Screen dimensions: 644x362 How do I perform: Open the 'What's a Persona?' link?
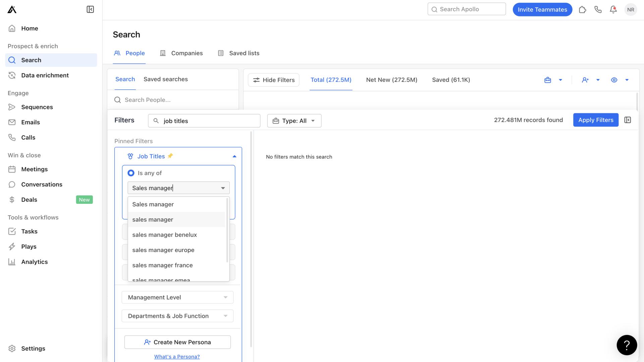point(177,357)
